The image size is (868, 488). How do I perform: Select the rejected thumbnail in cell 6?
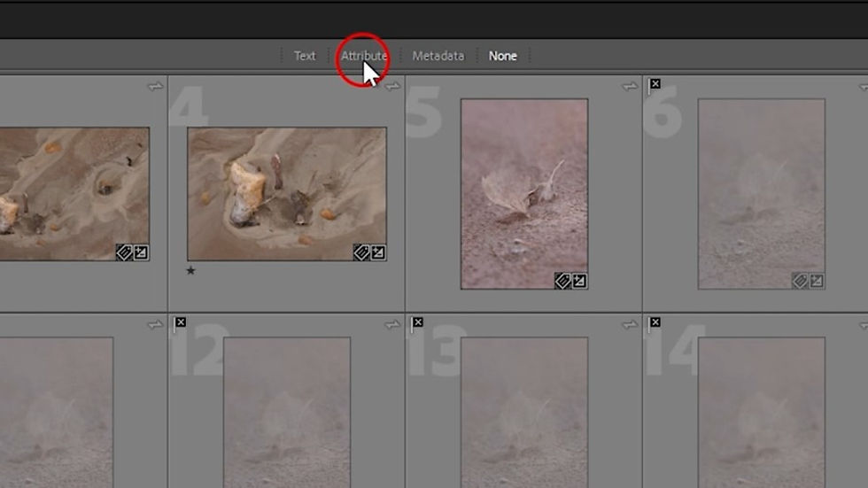coord(761,194)
